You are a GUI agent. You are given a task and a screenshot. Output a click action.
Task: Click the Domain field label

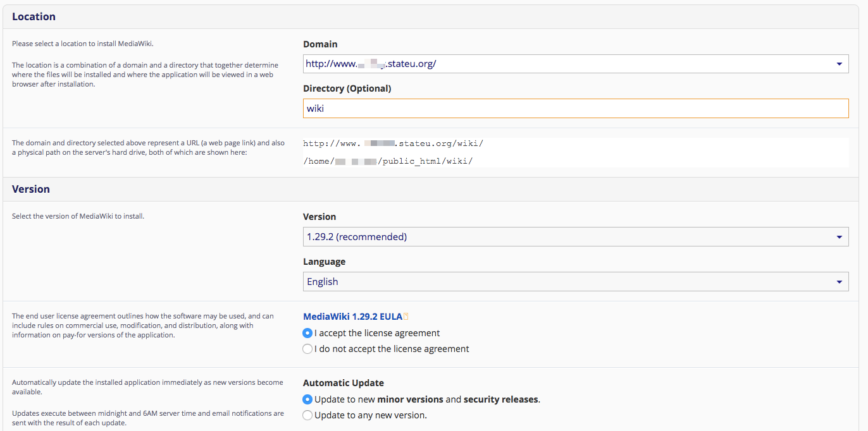[x=320, y=44]
